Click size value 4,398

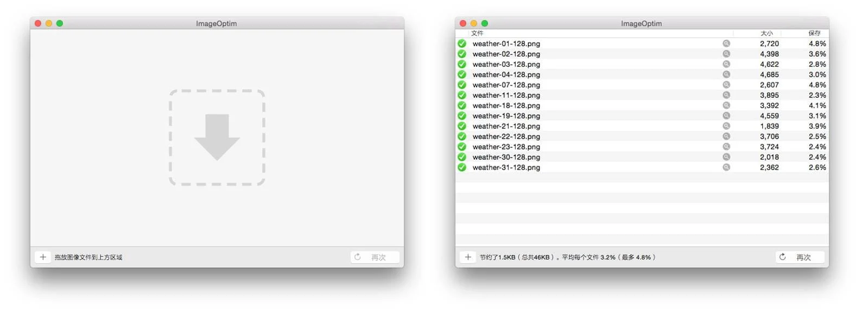(769, 54)
